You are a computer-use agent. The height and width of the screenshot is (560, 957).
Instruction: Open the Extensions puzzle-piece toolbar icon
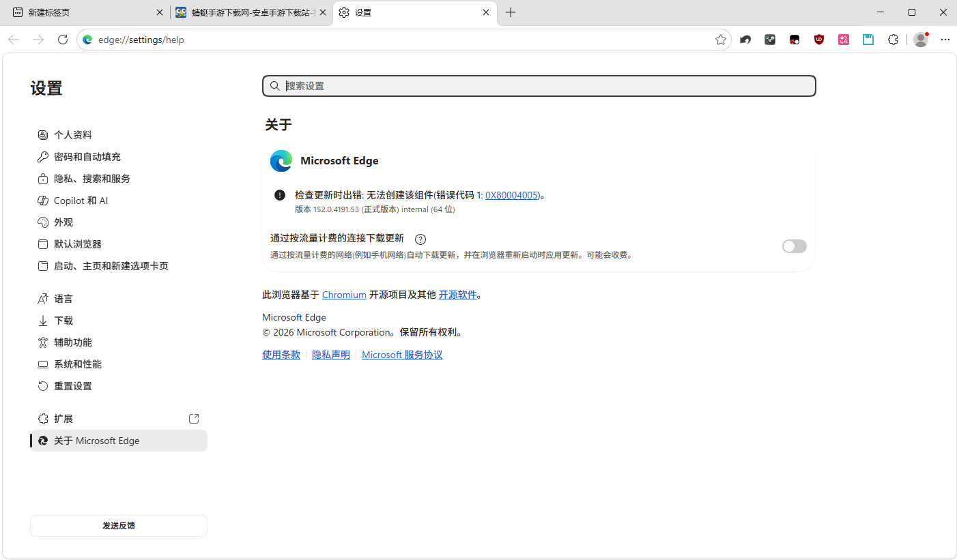(x=893, y=40)
